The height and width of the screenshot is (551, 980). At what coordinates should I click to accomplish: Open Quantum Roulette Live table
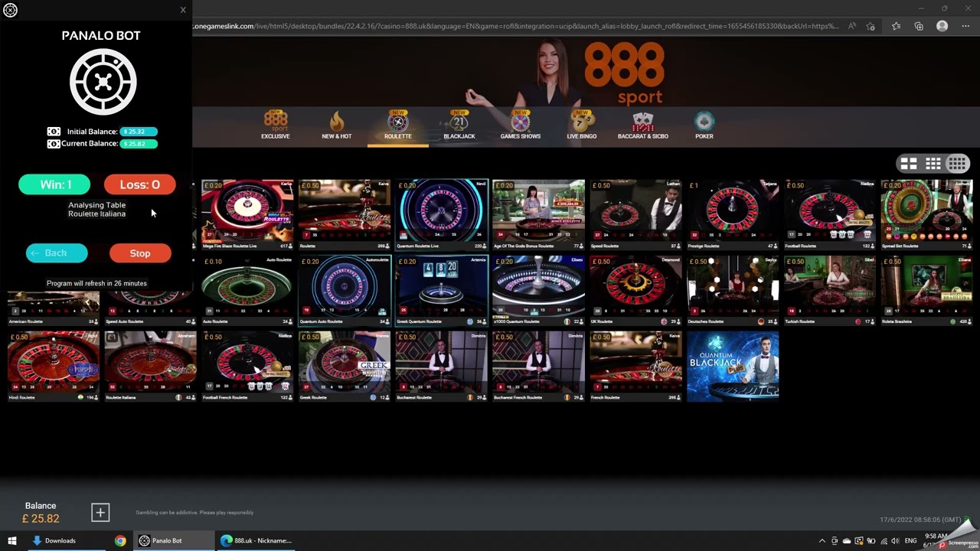[x=441, y=214]
